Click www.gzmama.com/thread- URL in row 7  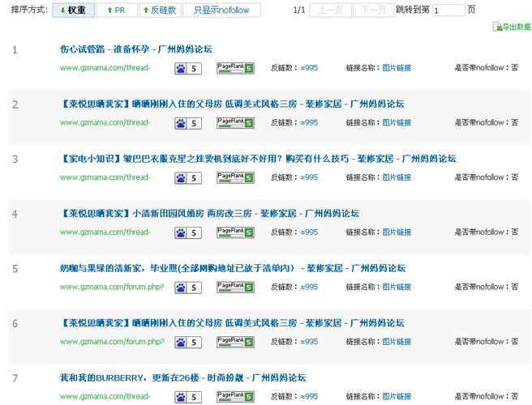[x=105, y=397]
